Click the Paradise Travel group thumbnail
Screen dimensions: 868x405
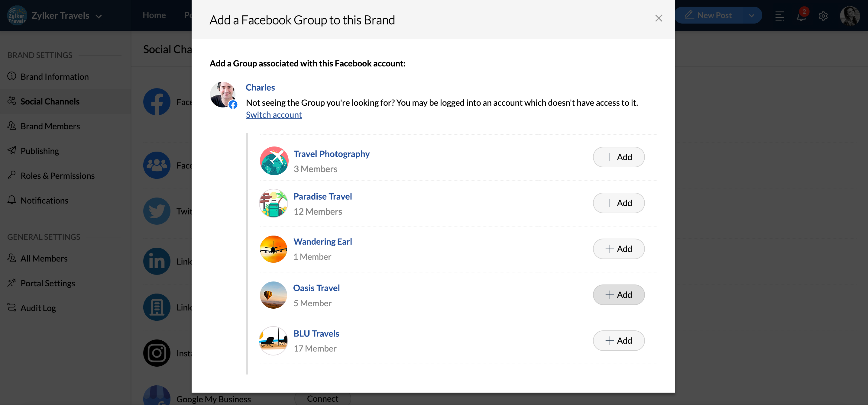273,203
